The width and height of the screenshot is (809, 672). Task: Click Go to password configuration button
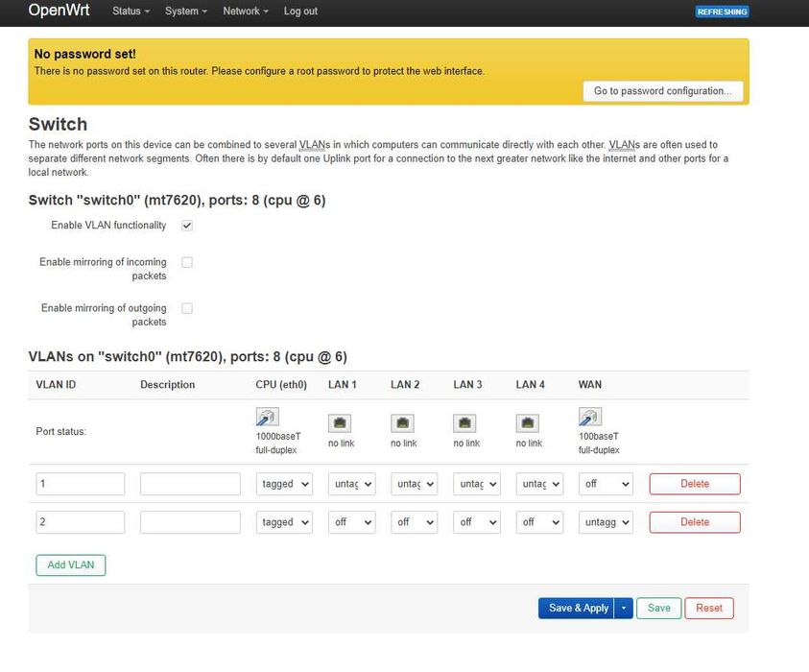[663, 91]
